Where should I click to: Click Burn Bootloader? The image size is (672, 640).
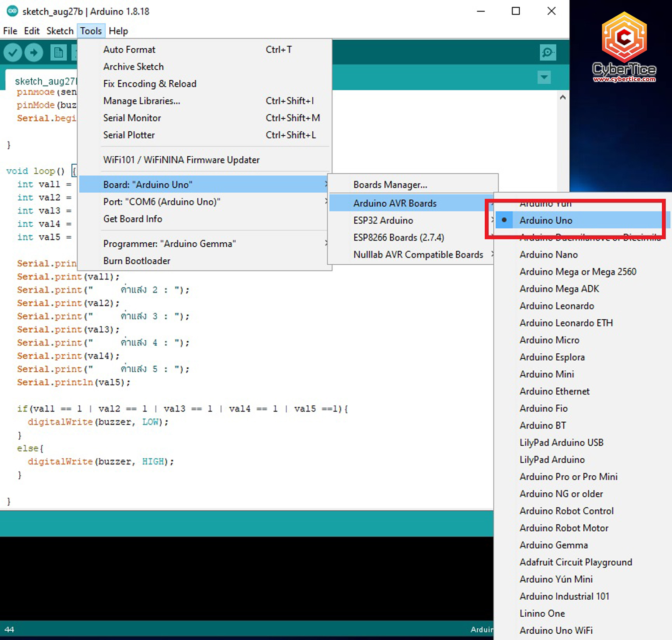click(x=136, y=261)
